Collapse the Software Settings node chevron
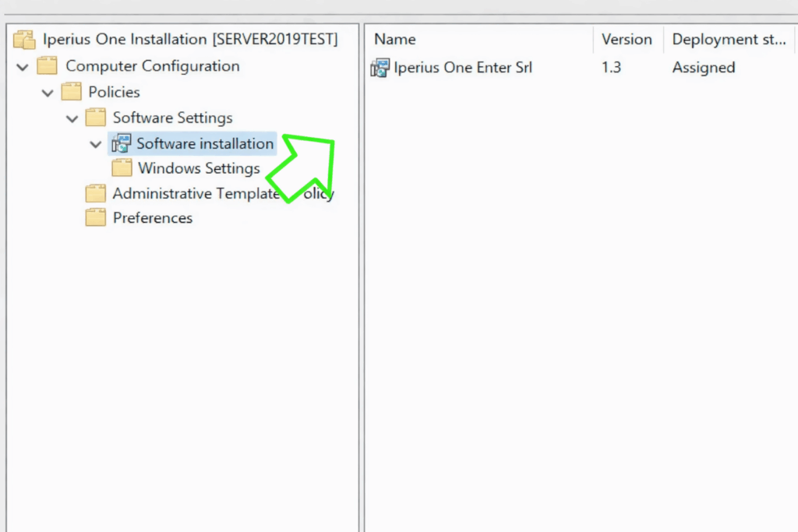 (x=72, y=118)
